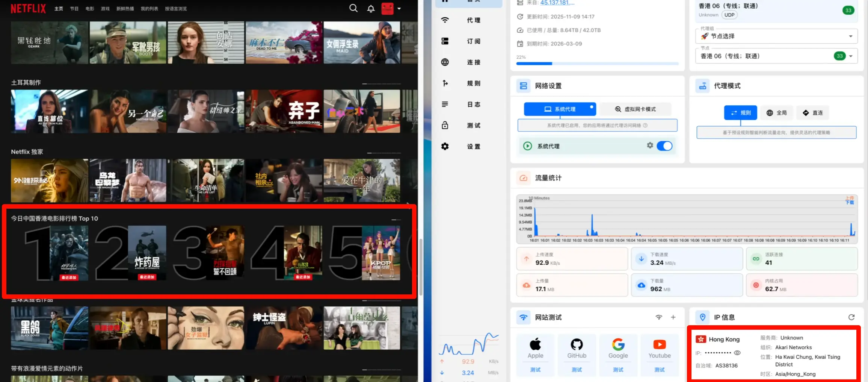This screenshot has width=868, height=382.
Task: Open 我的列表 in Netflix navigation
Action: click(149, 9)
